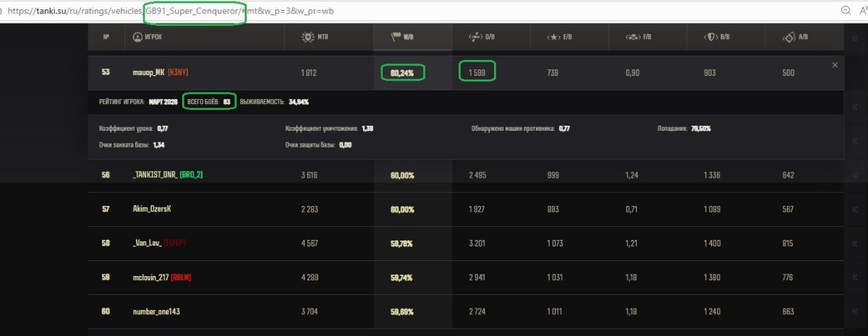Open the [K3NY] clan link

tap(178, 72)
